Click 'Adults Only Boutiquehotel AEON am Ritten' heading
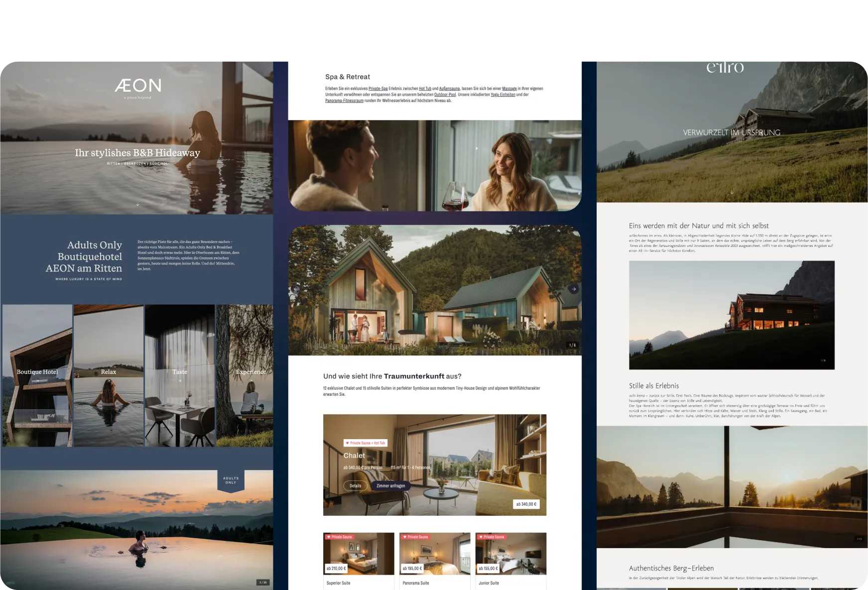868x590 pixels. coord(84,256)
